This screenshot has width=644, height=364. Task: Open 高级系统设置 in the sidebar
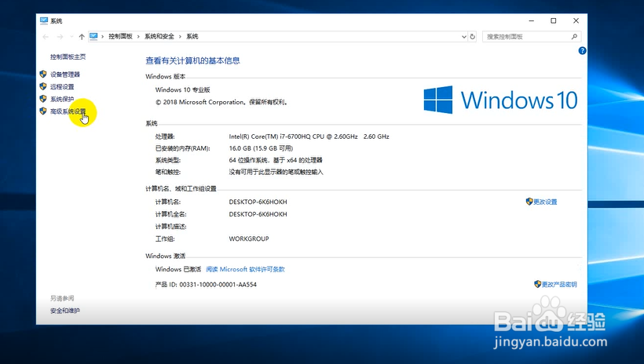coord(68,111)
